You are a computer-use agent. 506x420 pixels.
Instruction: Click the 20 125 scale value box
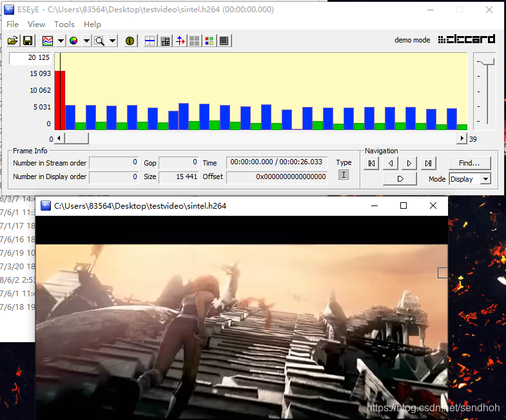tap(30, 58)
